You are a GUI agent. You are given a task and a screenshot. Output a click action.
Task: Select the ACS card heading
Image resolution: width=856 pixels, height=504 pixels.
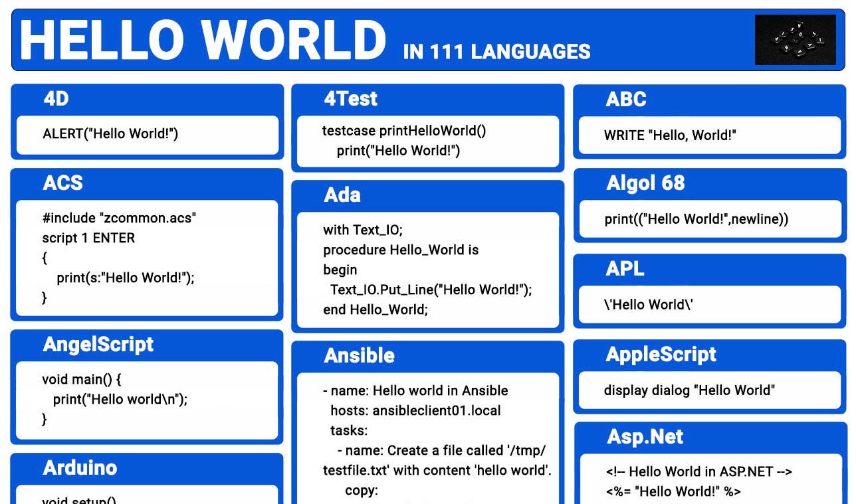pyautogui.click(x=63, y=183)
